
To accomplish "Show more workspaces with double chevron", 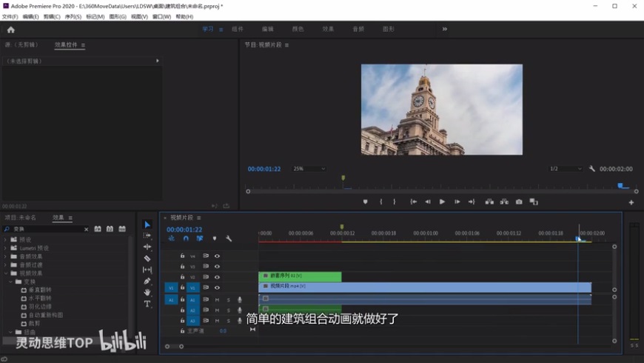I will [444, 29].
